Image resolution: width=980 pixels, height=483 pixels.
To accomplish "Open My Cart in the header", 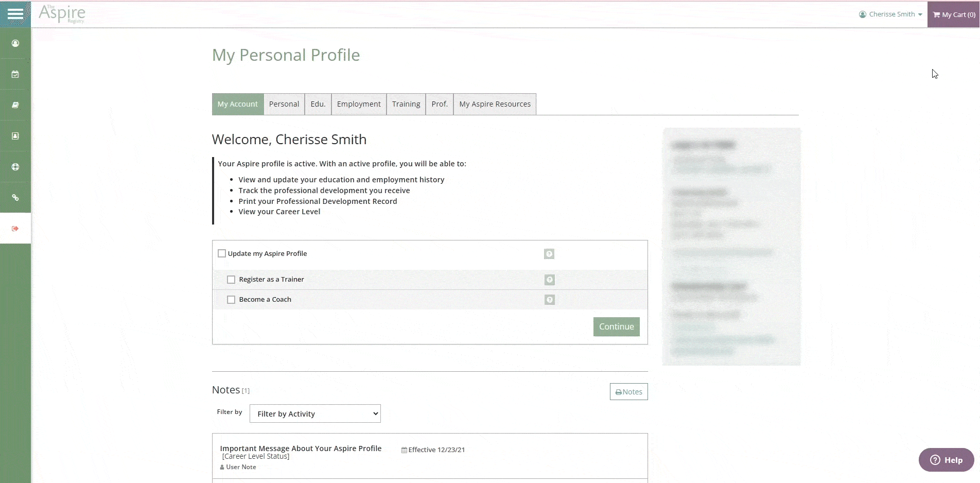I will click(x=954, y=14).
